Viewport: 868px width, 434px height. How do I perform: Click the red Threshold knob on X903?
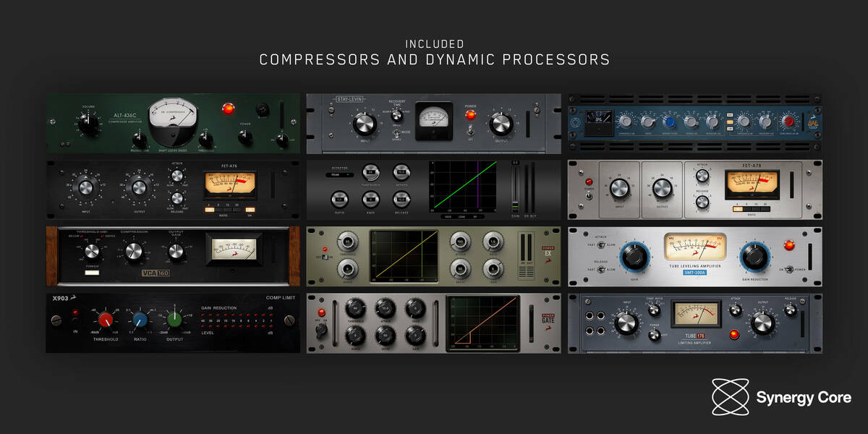point(106,320)
